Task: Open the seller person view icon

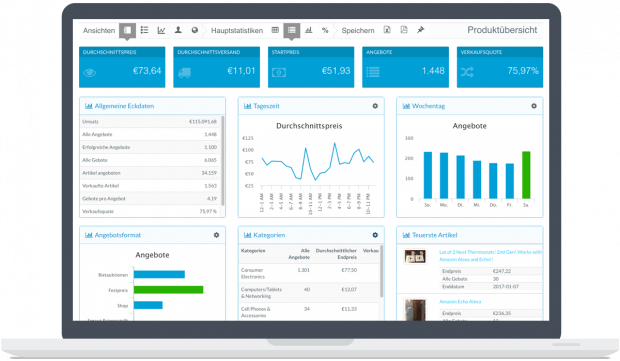Action: pyautogui.click(x=178, y=30)
